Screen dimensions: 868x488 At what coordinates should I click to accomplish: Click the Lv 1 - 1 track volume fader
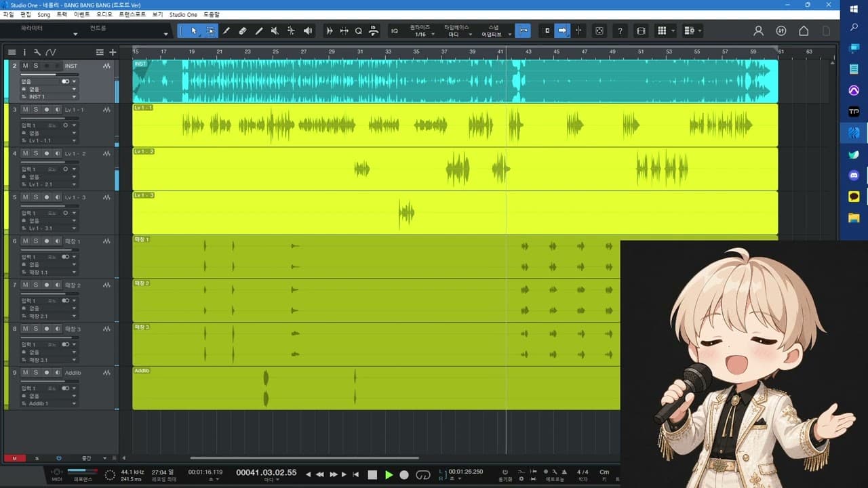tap(49, 118)
